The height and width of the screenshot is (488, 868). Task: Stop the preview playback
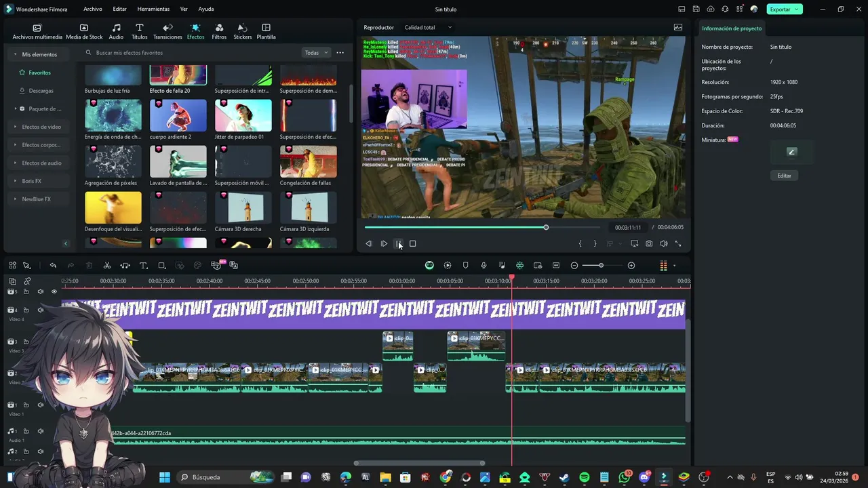click(x=412, y=244)
